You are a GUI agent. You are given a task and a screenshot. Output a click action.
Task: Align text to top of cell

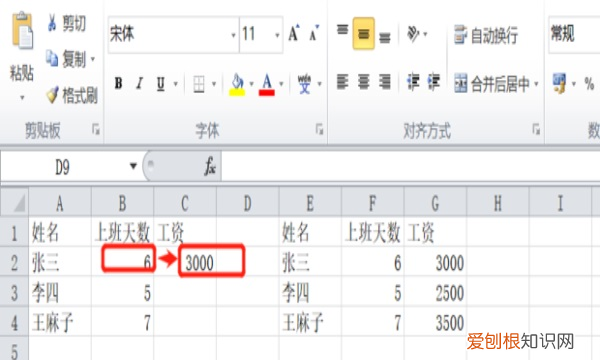(342, 31)
